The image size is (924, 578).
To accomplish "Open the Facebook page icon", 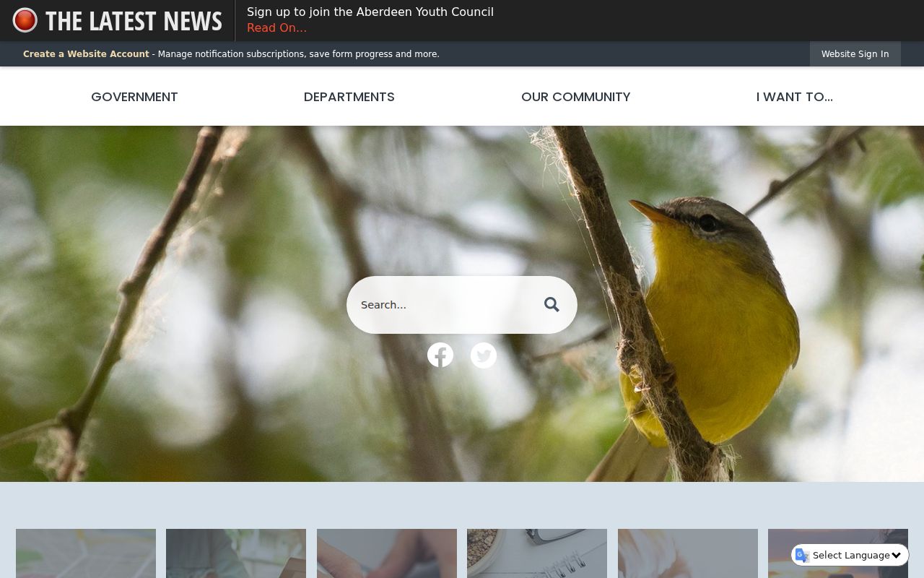I will point(440,355).
